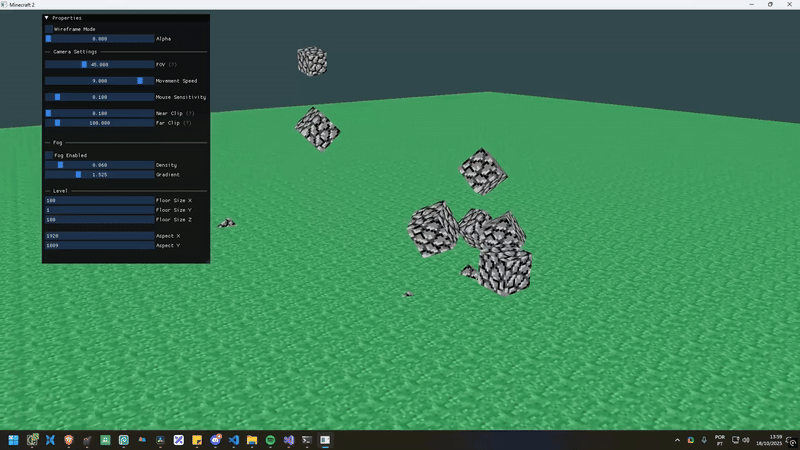Open Visual Studio from the taskbar

[x=288, y=440]
